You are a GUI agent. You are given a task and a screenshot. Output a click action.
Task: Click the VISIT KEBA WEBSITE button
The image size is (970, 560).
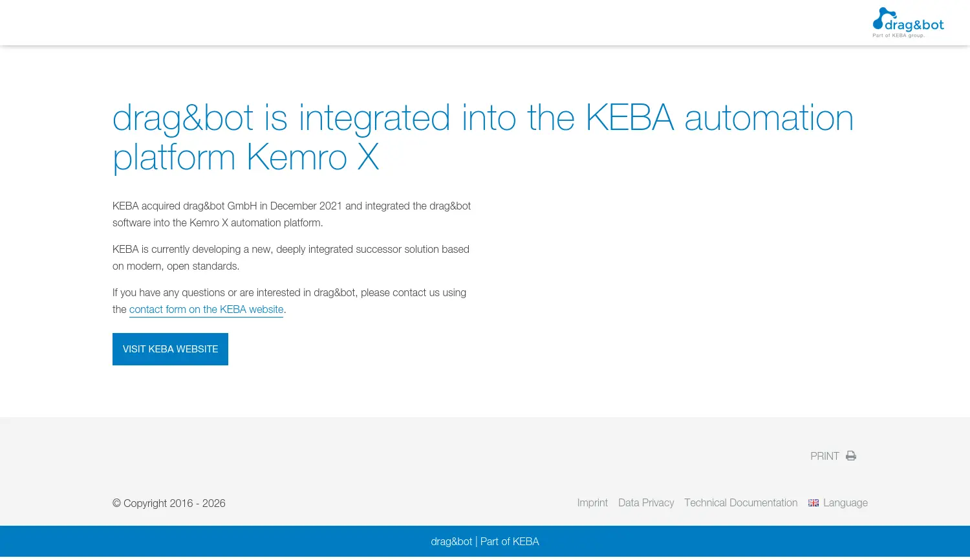pyautogui.click(x=170, y=349)
